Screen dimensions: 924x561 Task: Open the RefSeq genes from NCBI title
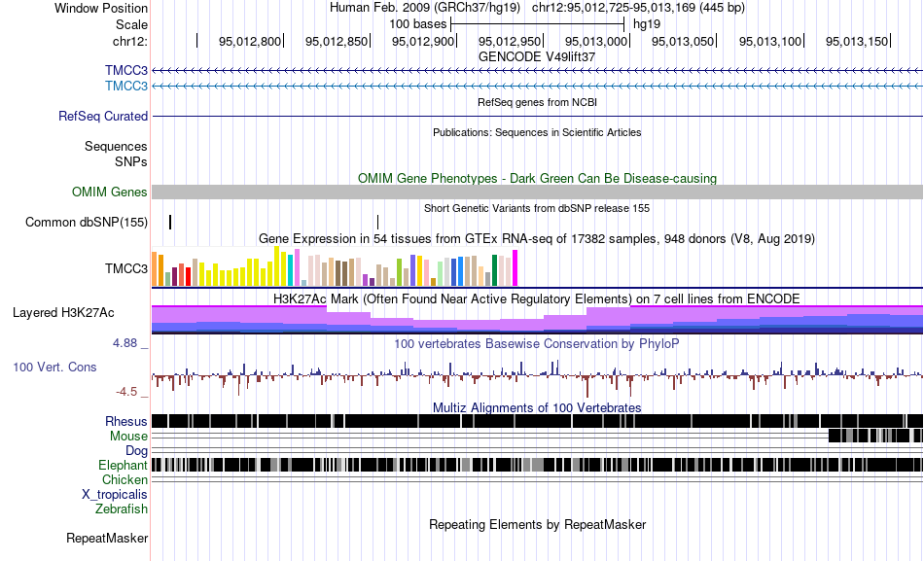(537, 102)
